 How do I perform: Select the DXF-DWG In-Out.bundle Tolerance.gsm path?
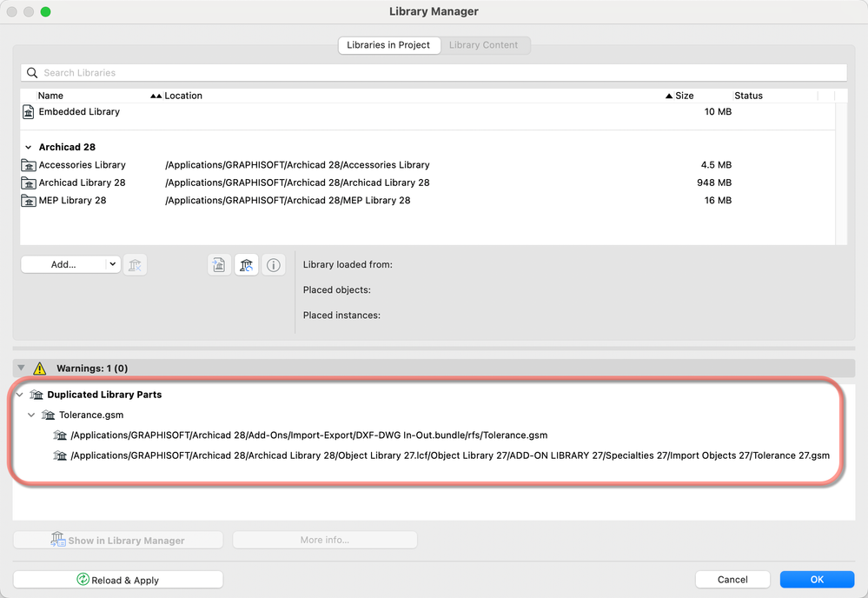click(x=309, y=435)
